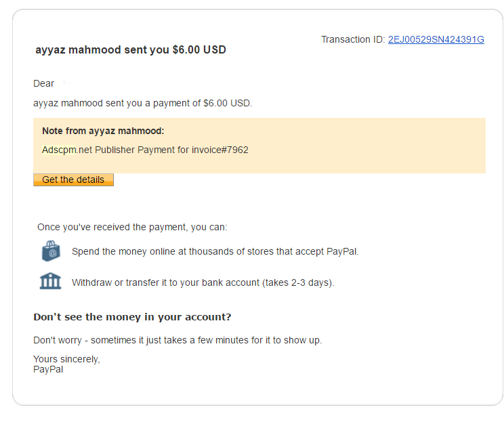Viewport: 504px width, 424px height.
Task: Click the payment of $6.00 USD sentence
Action: pyautogui.click(x=142, y=103)
